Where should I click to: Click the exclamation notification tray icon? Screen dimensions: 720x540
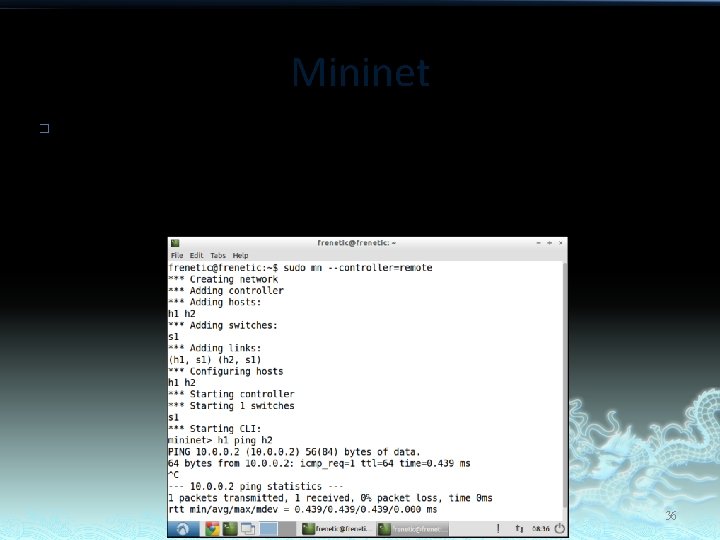pos(498,529)
